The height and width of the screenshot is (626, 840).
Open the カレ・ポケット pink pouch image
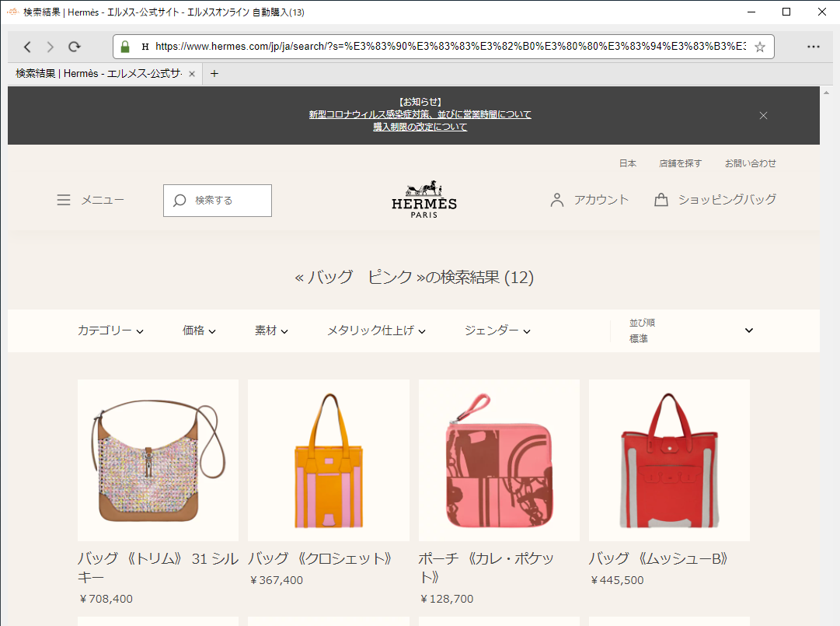[500, 460]
